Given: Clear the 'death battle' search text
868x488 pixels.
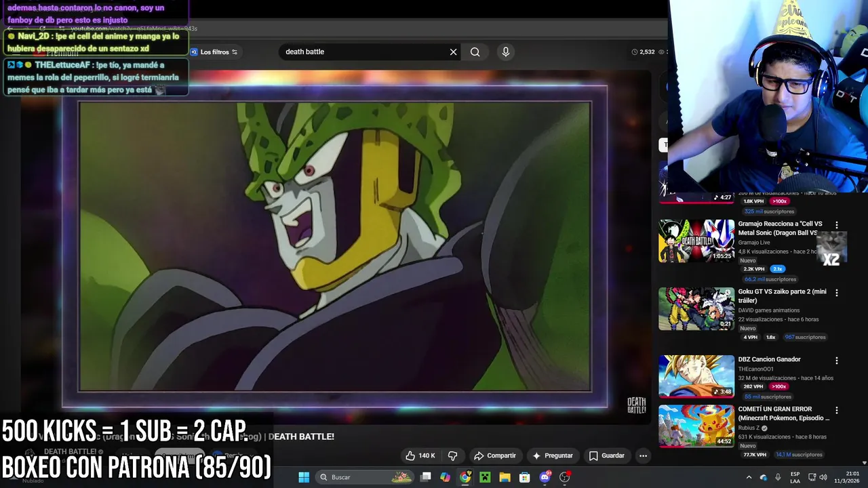Looking at the screenshot, I should click(x=453, y=52).
